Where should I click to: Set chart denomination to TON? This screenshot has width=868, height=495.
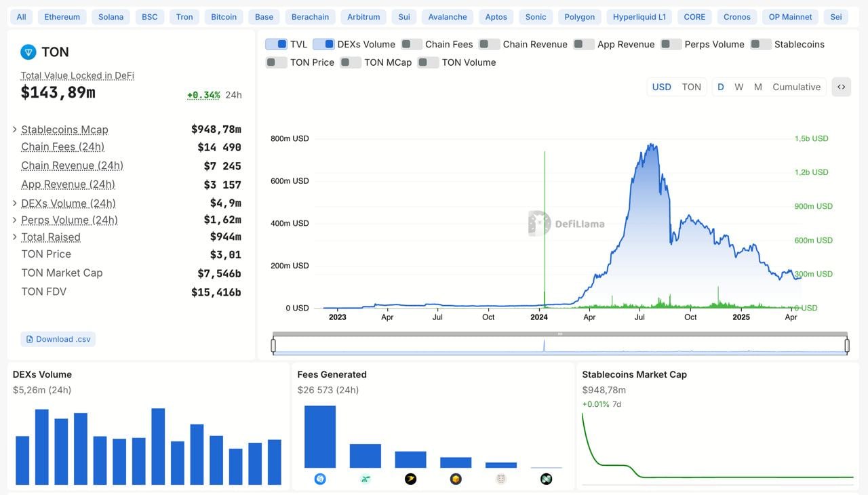pos(691,87)
